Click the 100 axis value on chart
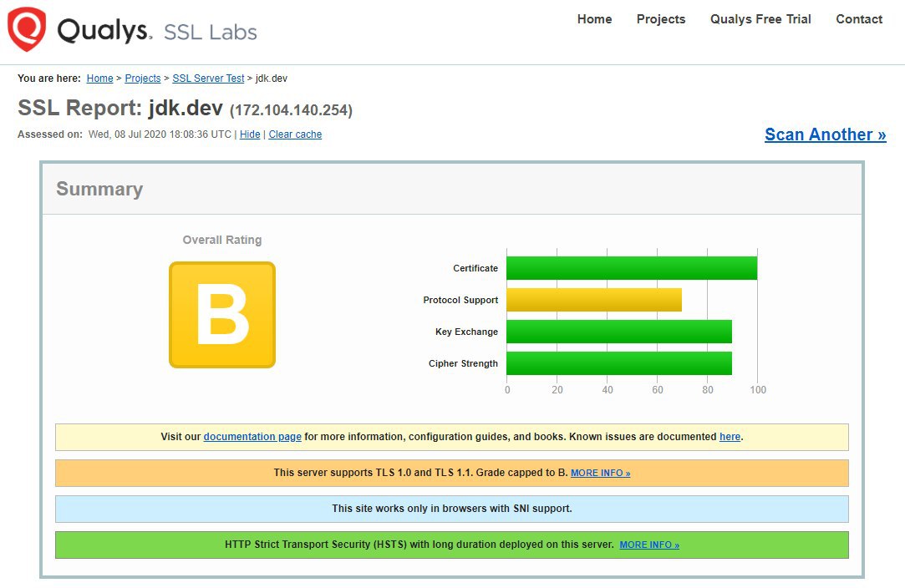 758,390
